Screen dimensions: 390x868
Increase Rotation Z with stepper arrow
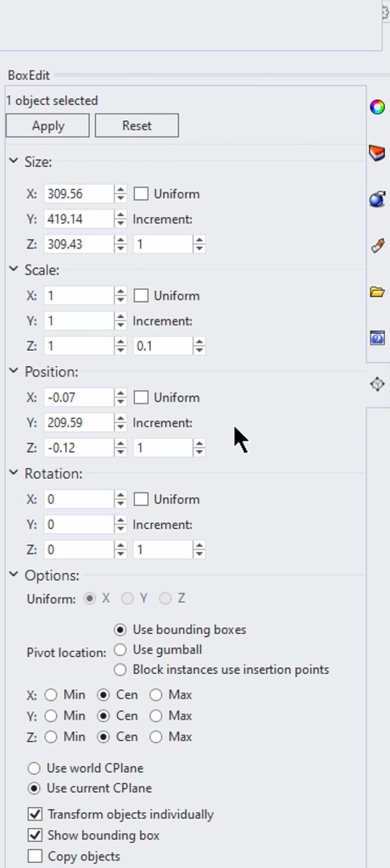point(120,545)
